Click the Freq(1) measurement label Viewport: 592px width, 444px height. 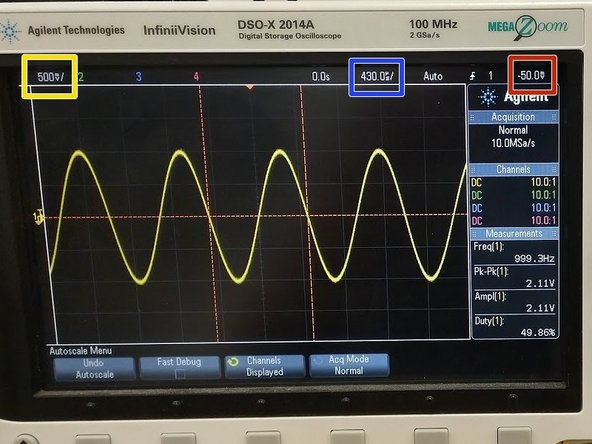pos(489,247)
